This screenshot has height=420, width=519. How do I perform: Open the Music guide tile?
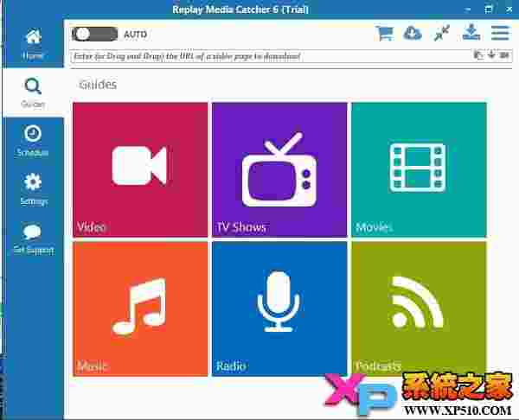tap(140, 309)
